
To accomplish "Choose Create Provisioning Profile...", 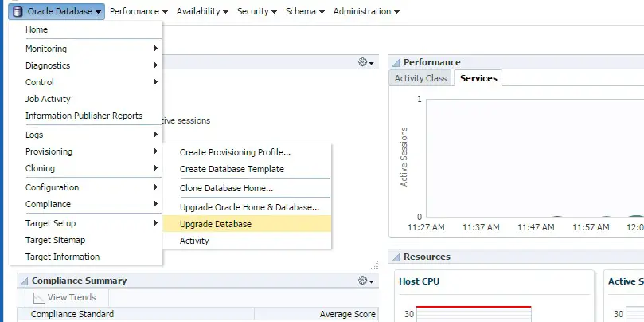I will pos(248,152).
